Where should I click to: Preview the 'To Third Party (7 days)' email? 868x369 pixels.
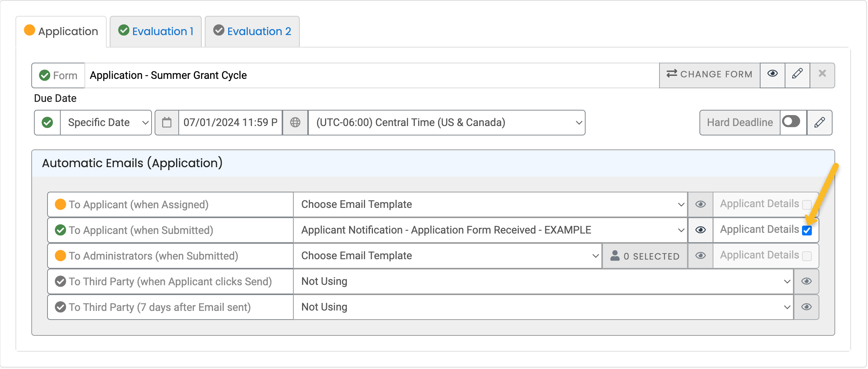pyautogui.click(x=807, y=307)
